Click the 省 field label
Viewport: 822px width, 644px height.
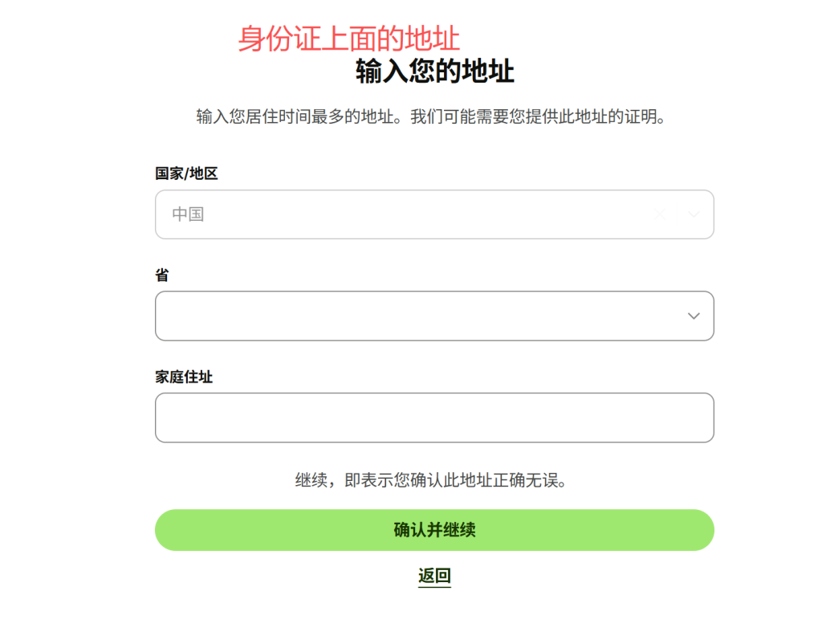(x=160, y=275)
